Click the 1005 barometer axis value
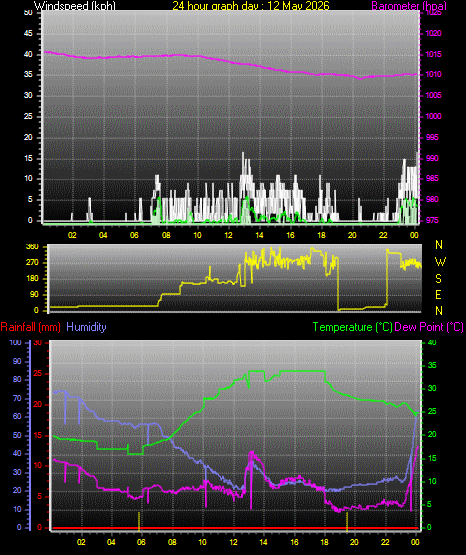The image size is (466, 555). click(433, 95)
